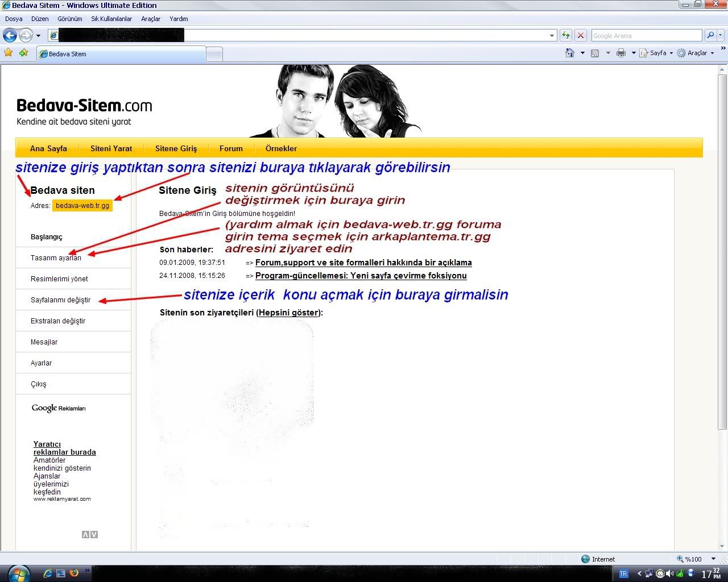Click the Bedava-Sitem.com logo
Screen dimensions: 728x582
(x=84, y=106)
